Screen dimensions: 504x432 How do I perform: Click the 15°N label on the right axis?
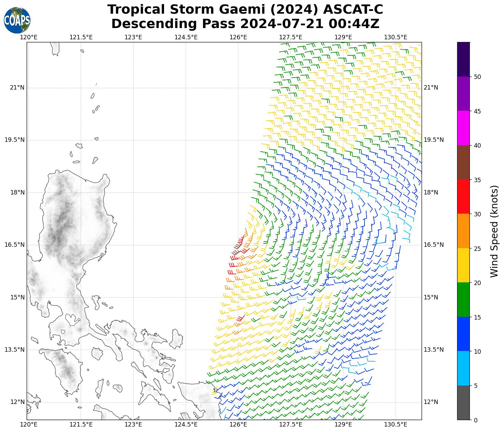430,297
